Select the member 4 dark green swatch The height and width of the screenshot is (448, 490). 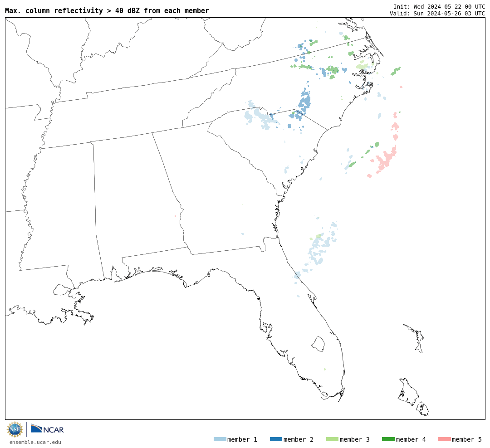tap(388, 439)
